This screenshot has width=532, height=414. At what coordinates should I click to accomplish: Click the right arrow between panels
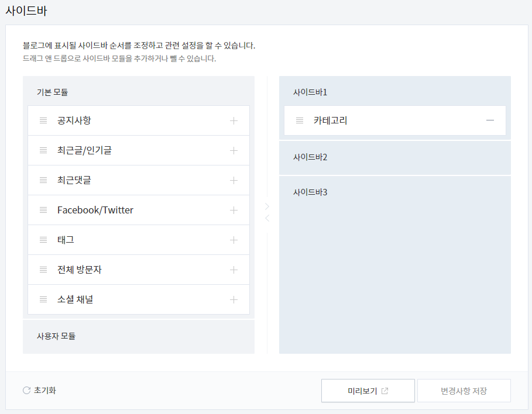pyautogui.click(x=267, y=206)
